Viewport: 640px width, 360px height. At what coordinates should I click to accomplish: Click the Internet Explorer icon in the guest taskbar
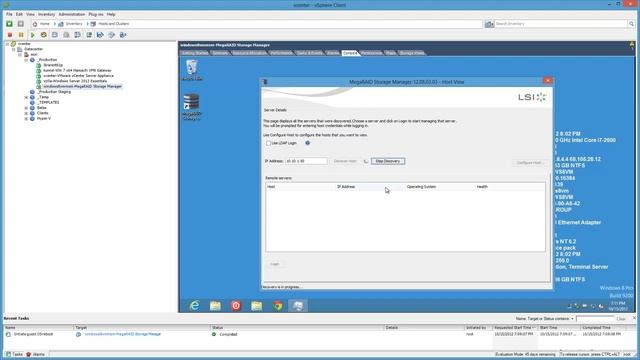point(195,306)
